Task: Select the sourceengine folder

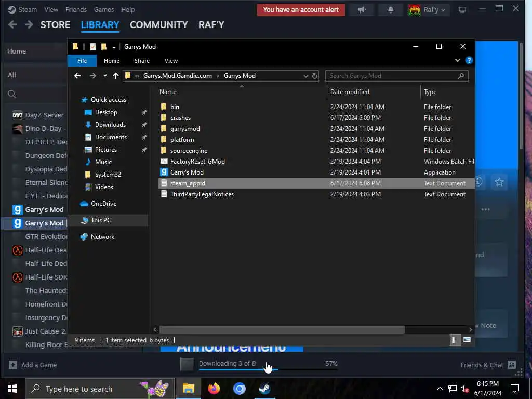Action: [189, 151]
